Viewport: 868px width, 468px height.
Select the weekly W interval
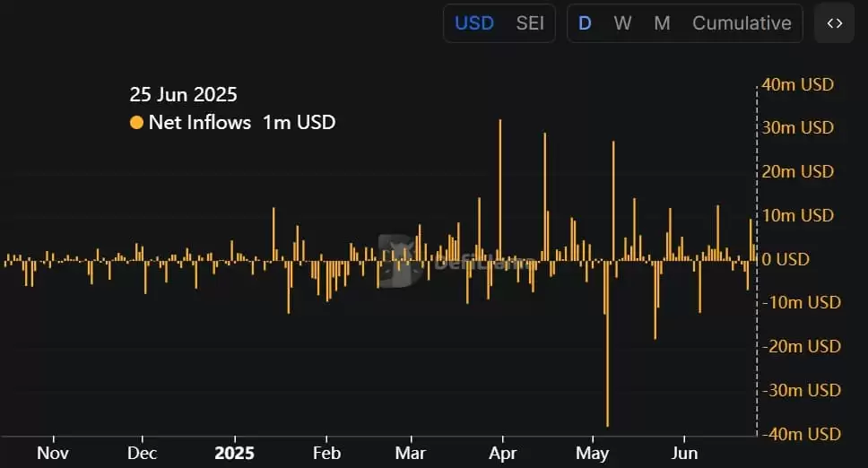[622, 23]
